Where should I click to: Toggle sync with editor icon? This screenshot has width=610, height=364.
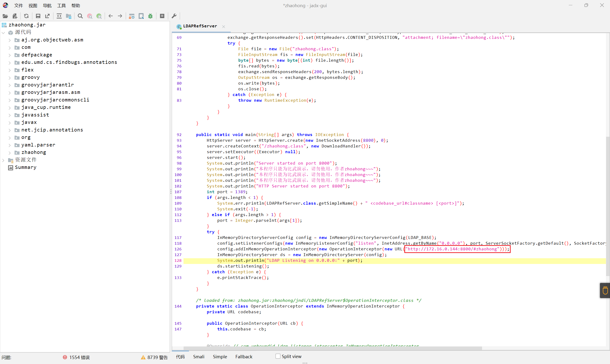point(59,16)
